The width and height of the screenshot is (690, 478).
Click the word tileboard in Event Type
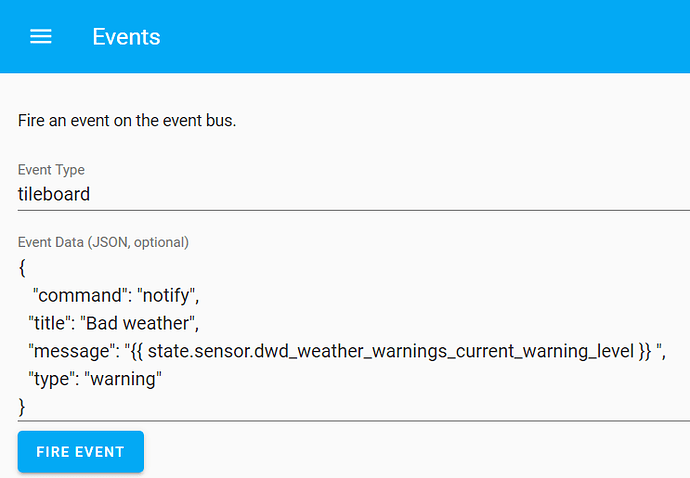pos(54,194)
